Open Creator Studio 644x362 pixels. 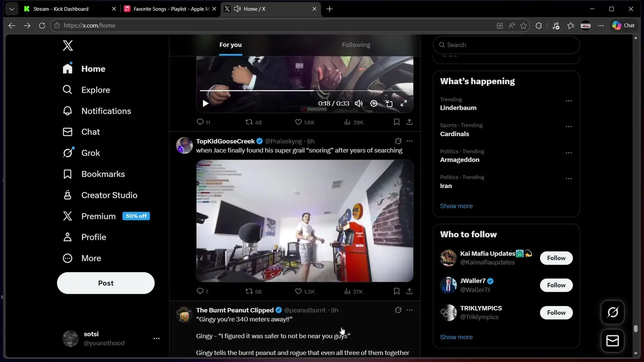click(x=100, y=195)
